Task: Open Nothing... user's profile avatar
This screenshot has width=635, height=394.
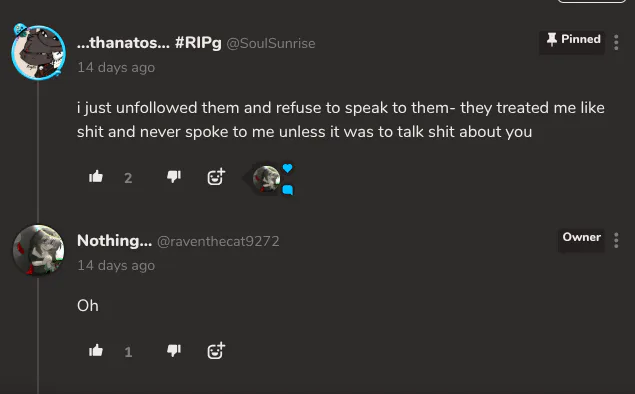Action: click(38, 251)
